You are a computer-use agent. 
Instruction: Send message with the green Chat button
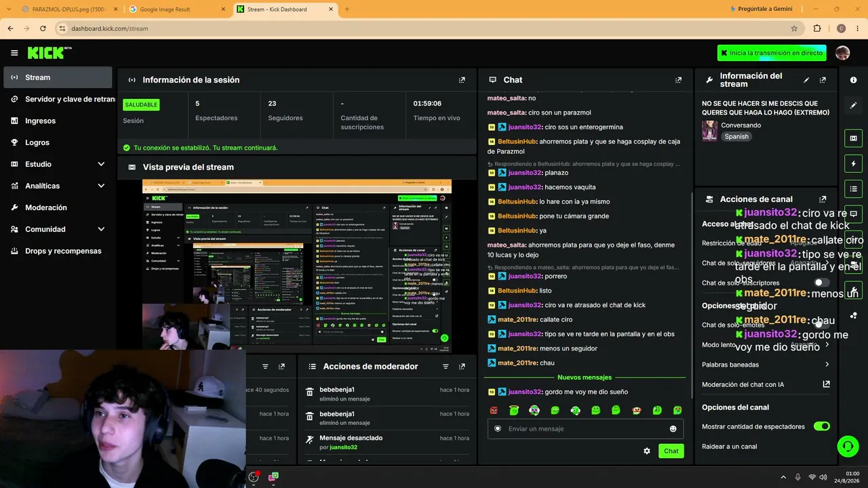tap(671, 451)
